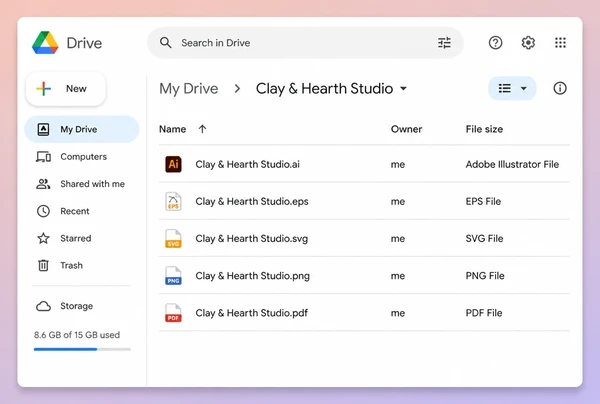Viewport: 600px width, 404px height.
Task: Click the PDF File type text
Action: click(x=484, y=313)
